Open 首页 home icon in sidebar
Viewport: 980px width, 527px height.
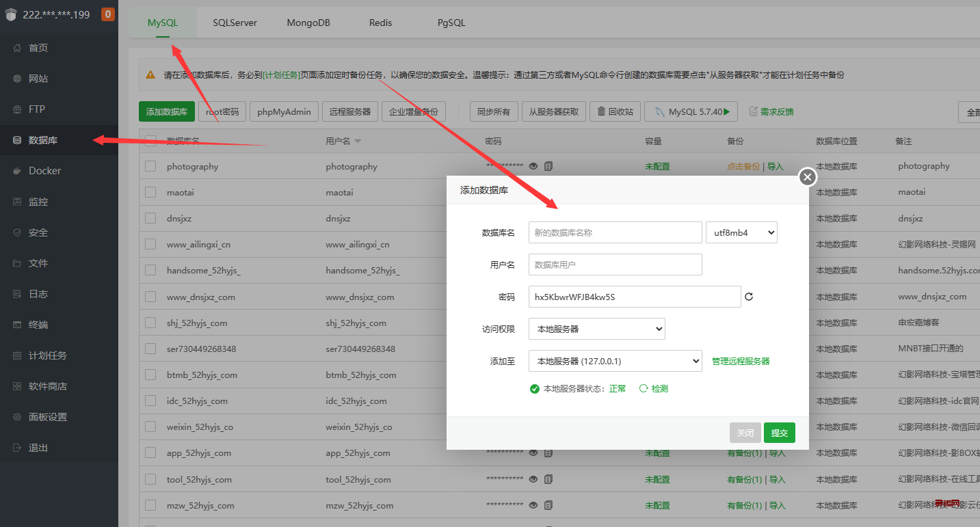click(x=17, y=48)
